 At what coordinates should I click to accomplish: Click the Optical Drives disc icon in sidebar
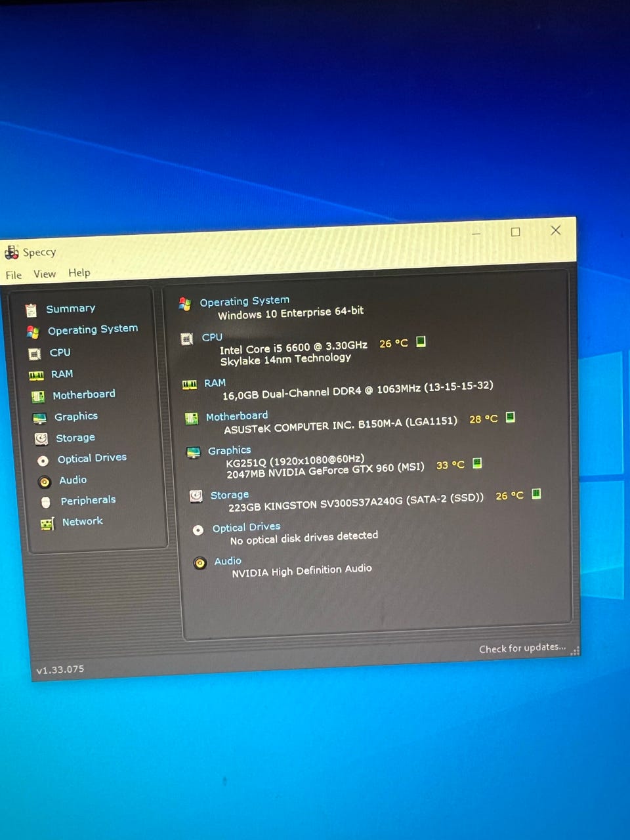43,461
